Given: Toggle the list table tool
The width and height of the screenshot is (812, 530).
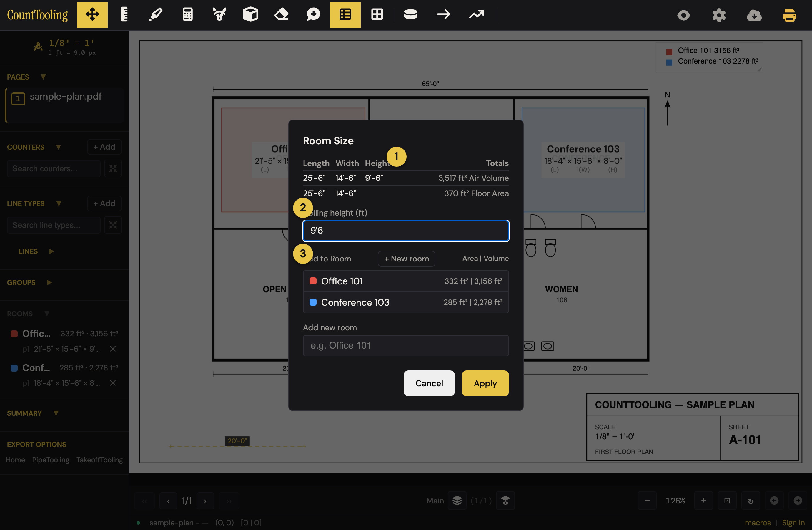Looking at the screenshot, I should tap(345, 15).
